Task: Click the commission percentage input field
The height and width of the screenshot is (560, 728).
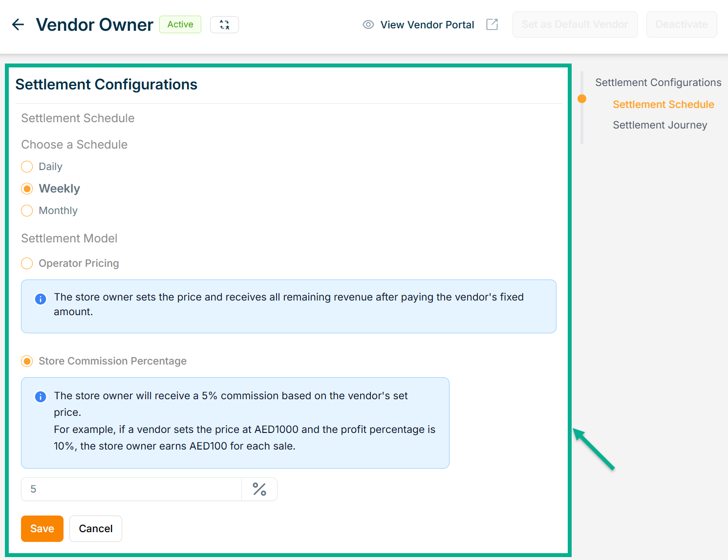Action: tap(131, 489)
